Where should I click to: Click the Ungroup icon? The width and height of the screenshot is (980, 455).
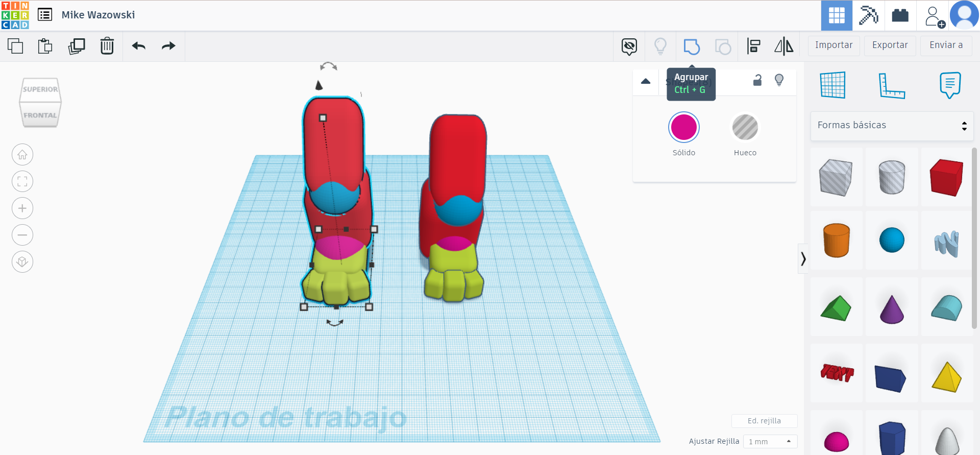click(723, 46)
